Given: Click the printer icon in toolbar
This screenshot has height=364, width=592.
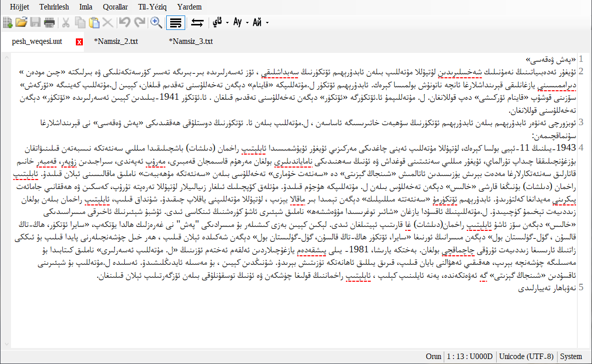Looking at the screenshot, I should click(49, 22).
